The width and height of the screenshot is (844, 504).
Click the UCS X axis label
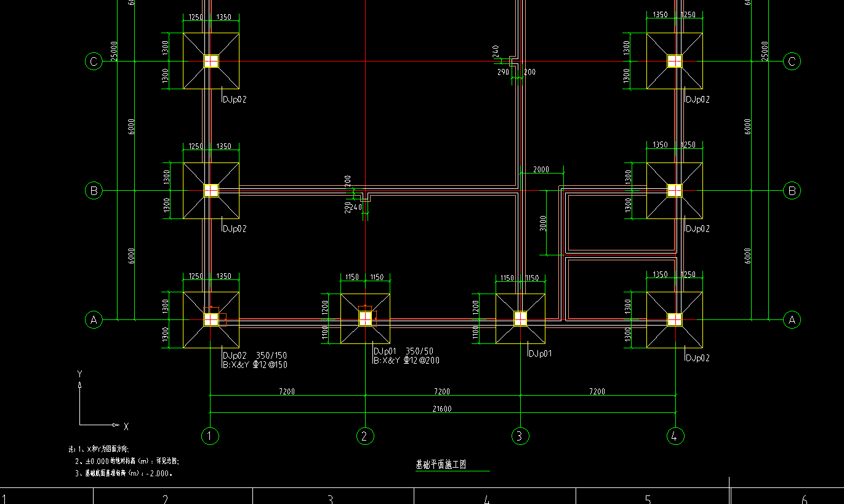[126, 426]
